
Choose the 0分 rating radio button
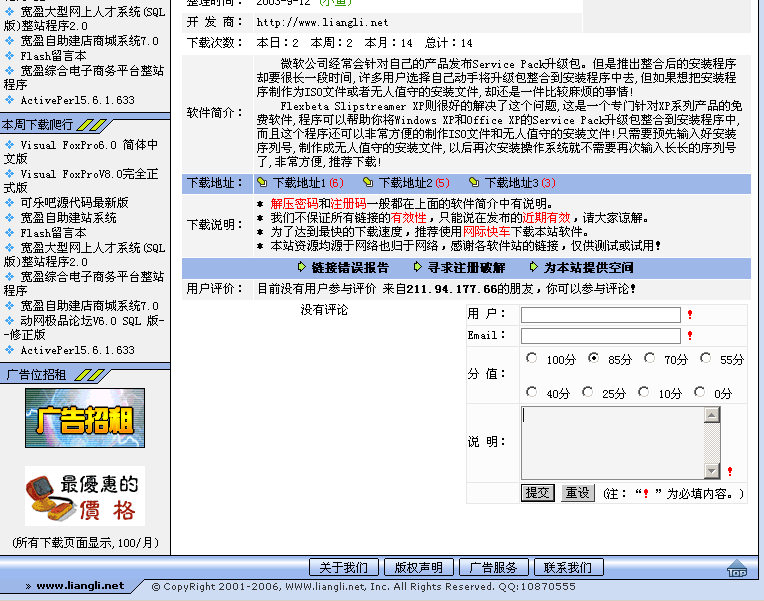click(x=700, y=392)
